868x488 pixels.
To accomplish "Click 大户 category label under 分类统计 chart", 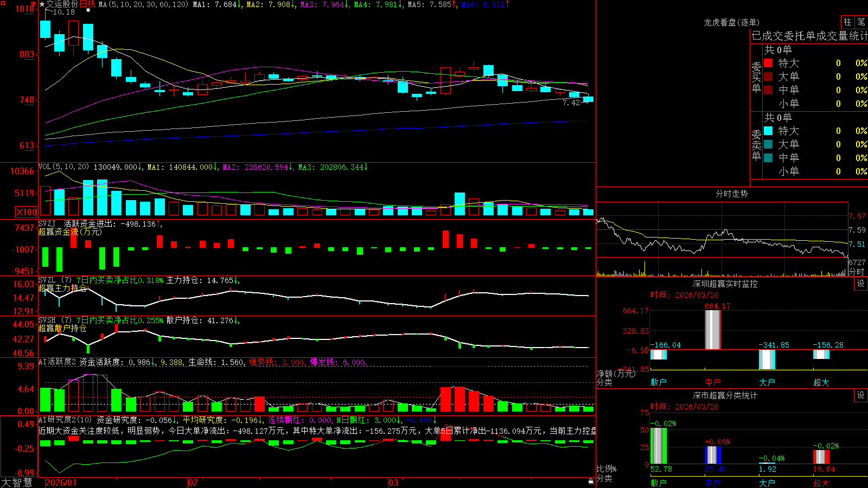I will 767,483.
